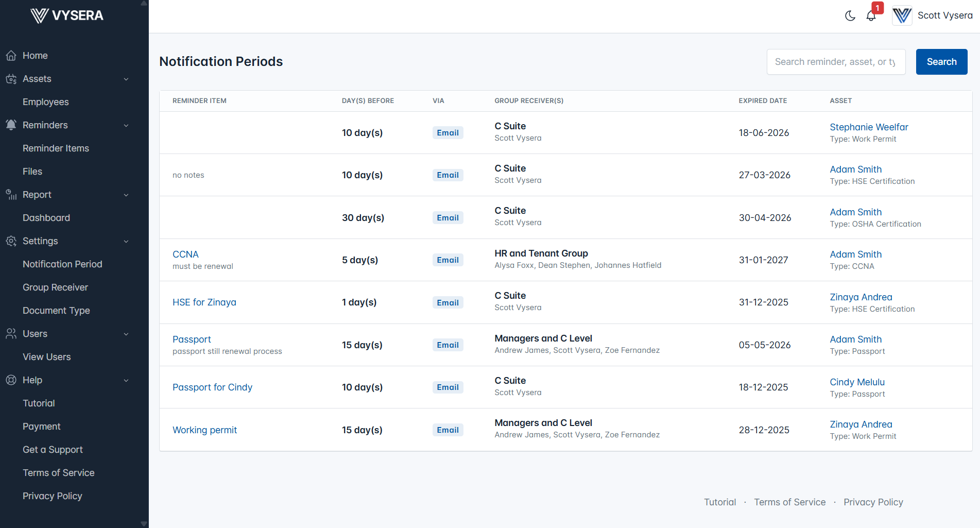This screenshot has height=528, width=980.
Task: Click HR and Tenant Group receiver text
Action: [541, 253]
